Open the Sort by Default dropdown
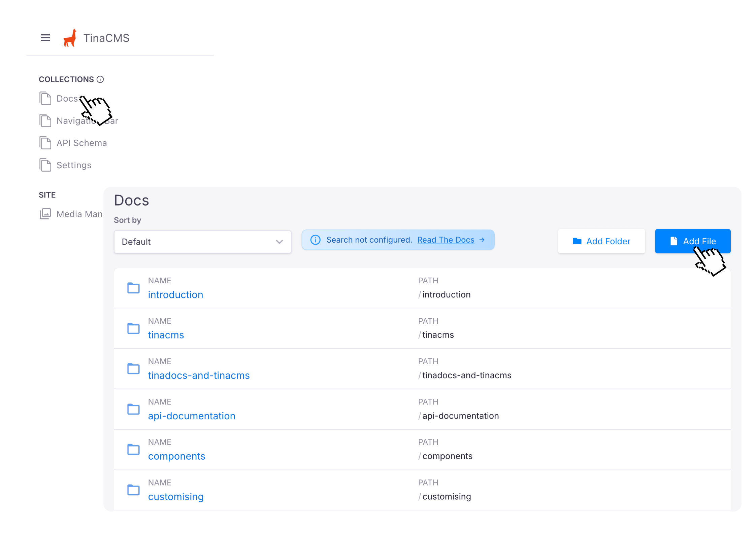Viewport: 756px width, 534px height. (202, 242)
